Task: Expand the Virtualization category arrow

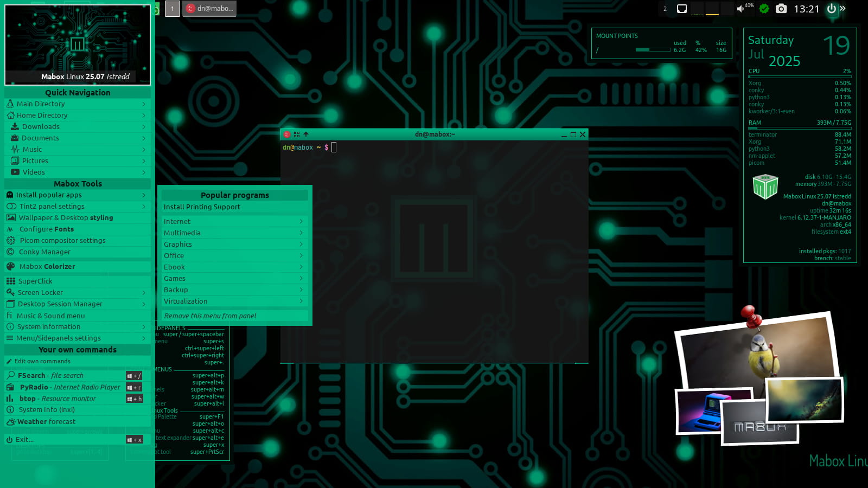Action: click(301, 301)
